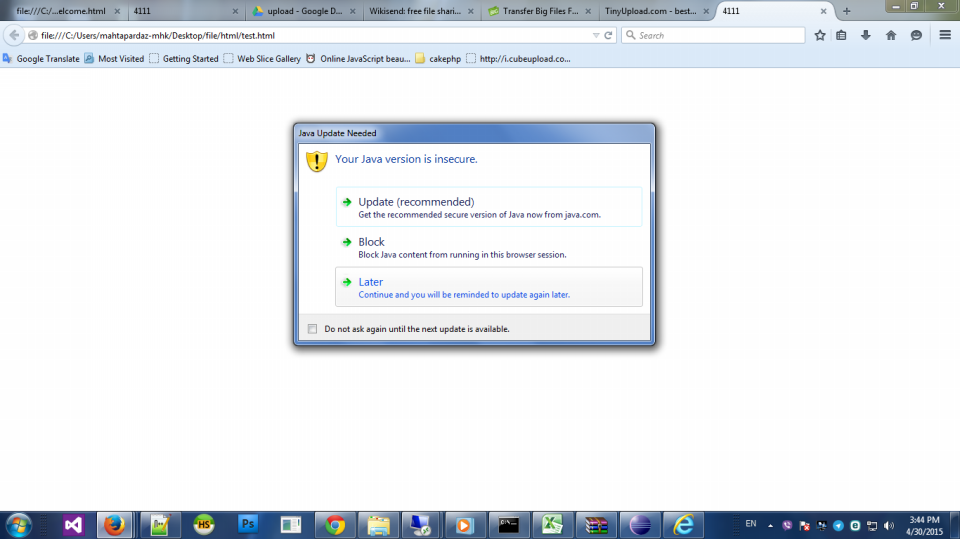Click the Firefox back arrow button
960x539 pixels.
pyautogui.click(x=14, y=35)
